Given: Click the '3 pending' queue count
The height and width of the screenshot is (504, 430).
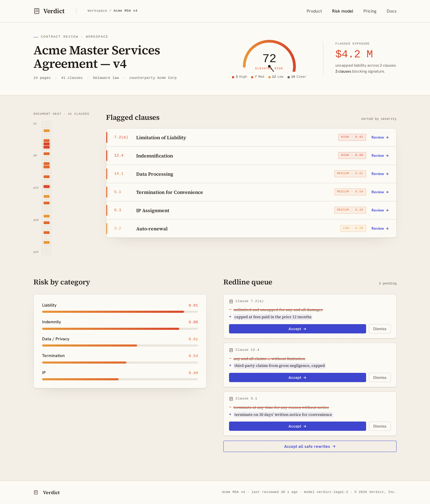Looking at the screenshot, I should coord(387,284).
